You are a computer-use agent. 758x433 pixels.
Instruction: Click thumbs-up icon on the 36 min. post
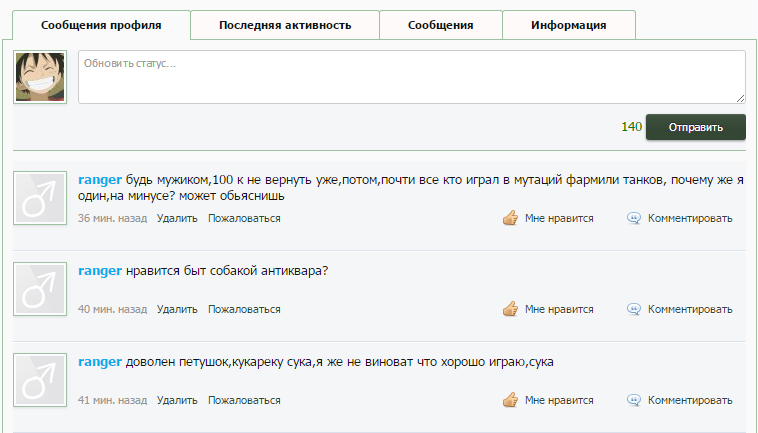tap(510, 218)
